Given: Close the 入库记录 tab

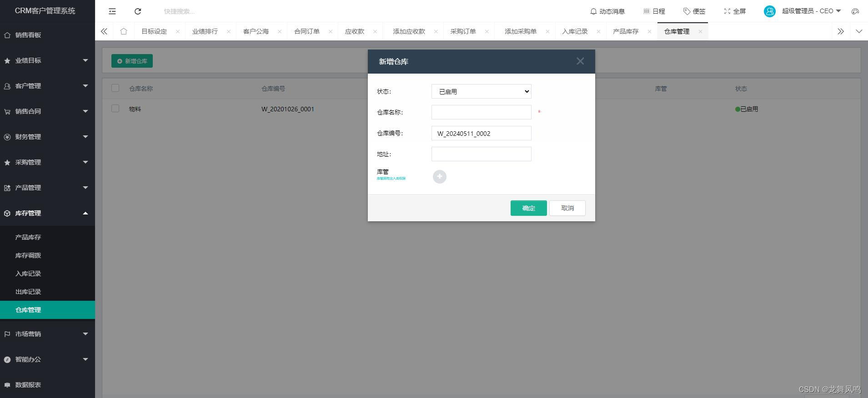Looking at the screenshot, I should [x=598, y=31].
